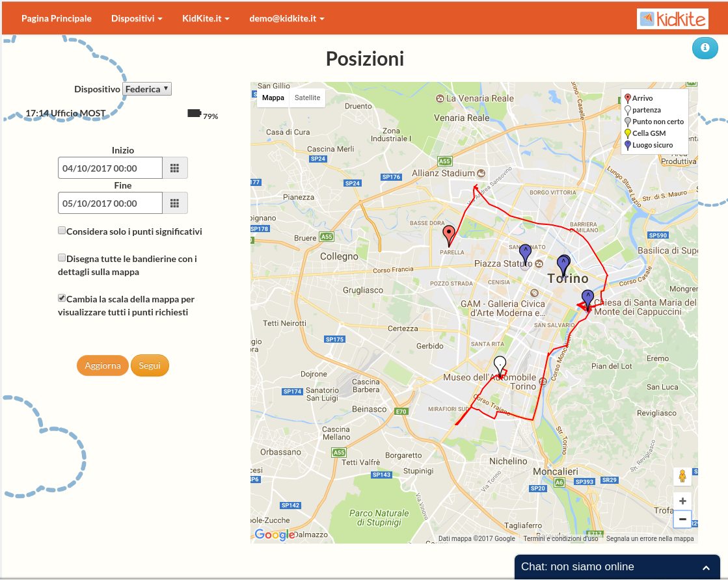The image size is (728, 580).
Task: Click the Piazza Statuto landmark icon
Action: (539, 263)
